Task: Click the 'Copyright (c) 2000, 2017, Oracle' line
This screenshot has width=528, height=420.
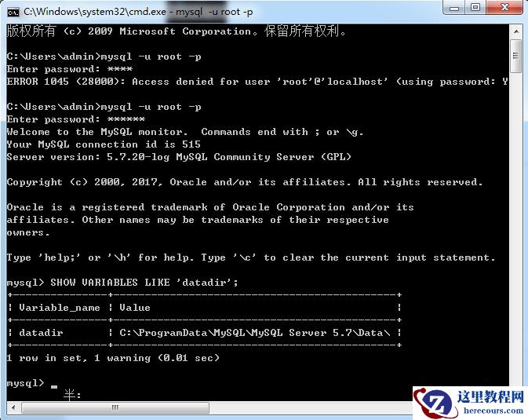Action: (x=245, y=182)
